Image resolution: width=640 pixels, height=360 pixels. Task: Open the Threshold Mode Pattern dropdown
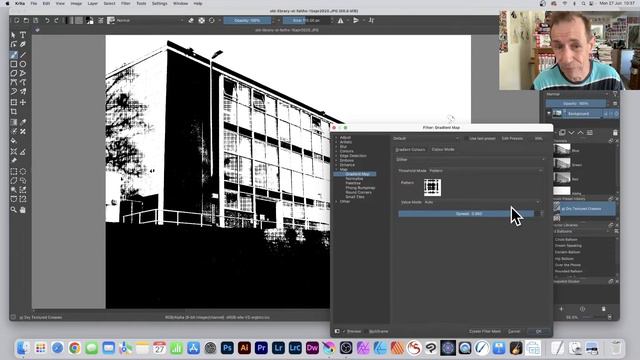[x=485, y=171]
